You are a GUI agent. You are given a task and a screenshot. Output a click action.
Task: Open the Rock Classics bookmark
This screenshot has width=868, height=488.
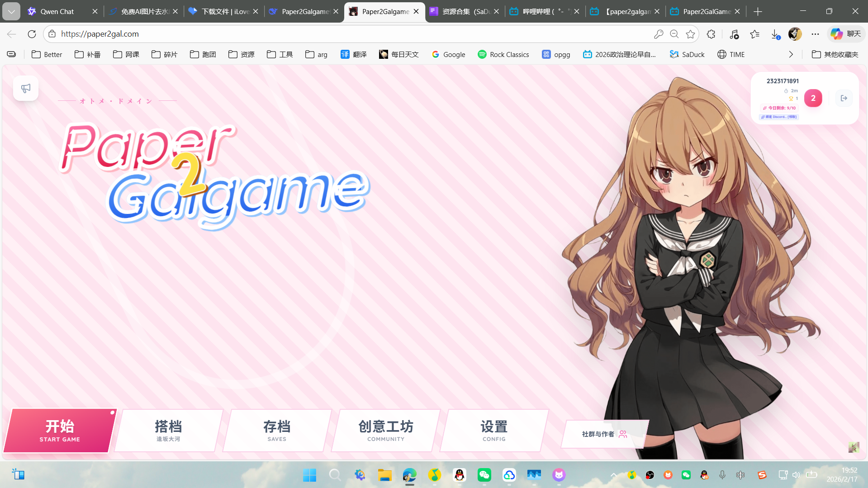[503, 54]
